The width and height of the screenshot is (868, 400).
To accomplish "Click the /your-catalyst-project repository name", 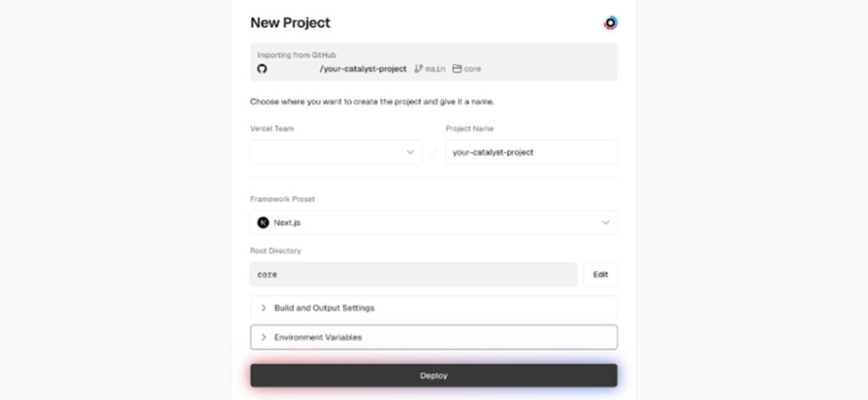I will click(x=363, y=69).
